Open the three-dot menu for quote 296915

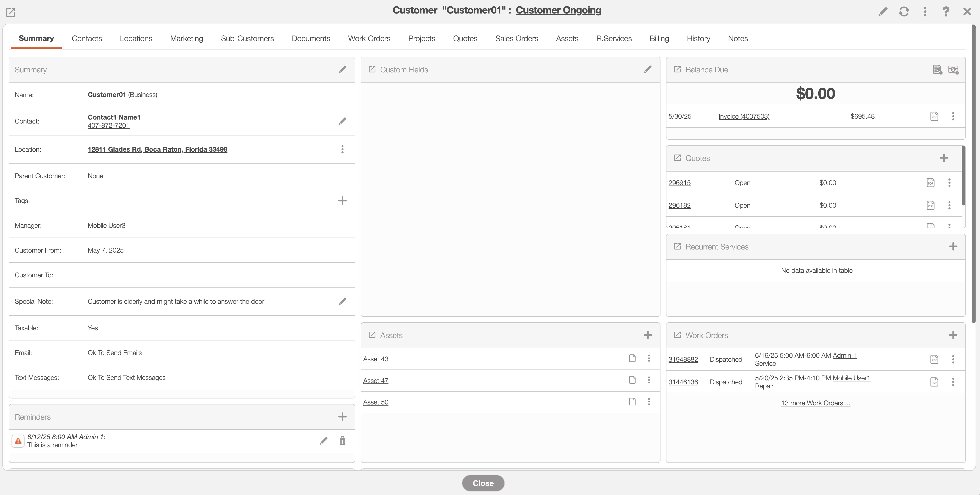[949, 183]
